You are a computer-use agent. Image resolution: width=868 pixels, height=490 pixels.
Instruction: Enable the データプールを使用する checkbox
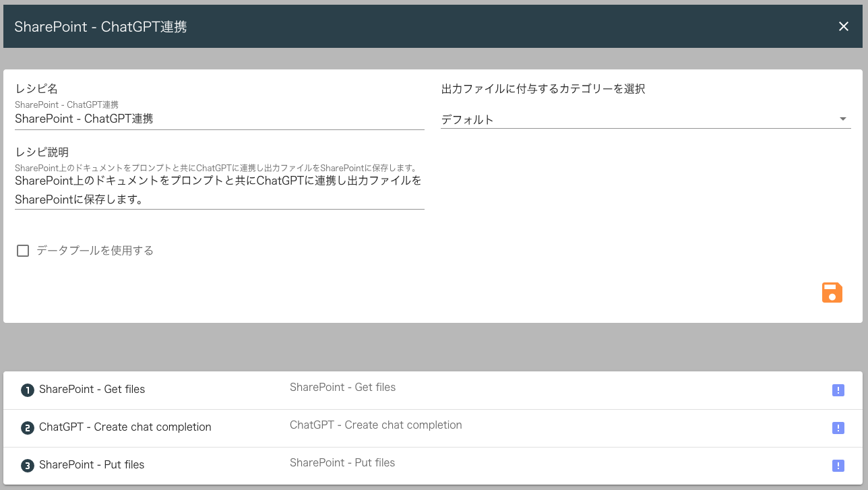click(x=23, y=251)
